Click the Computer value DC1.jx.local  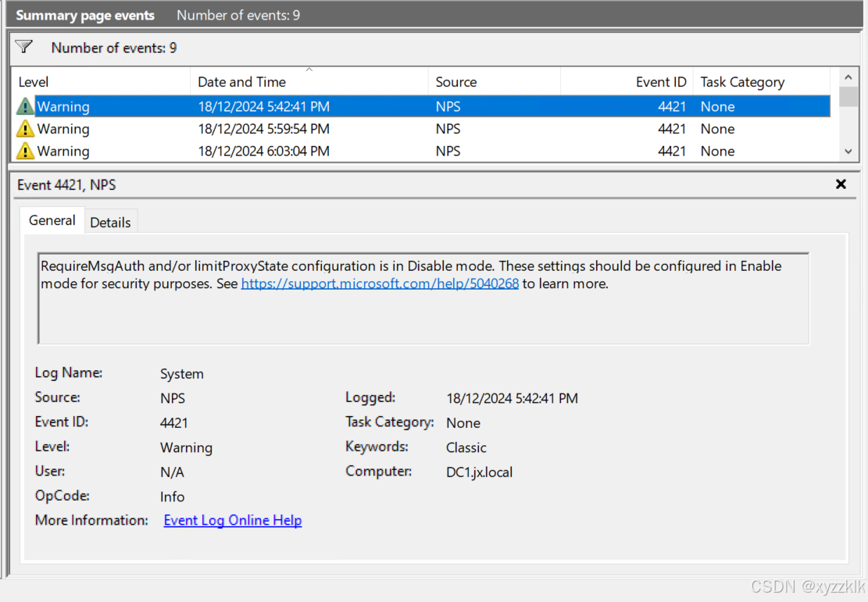pyautogui.click(x=480, y=472)
